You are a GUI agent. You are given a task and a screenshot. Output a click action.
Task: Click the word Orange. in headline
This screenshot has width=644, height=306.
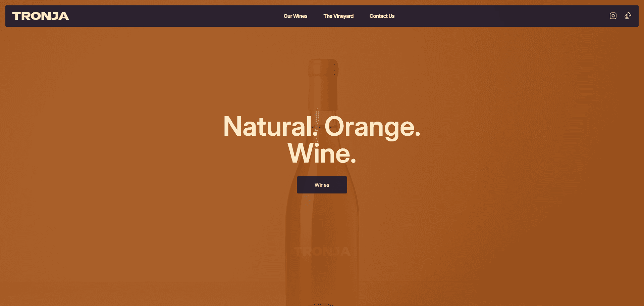click(x=372, y=127)
